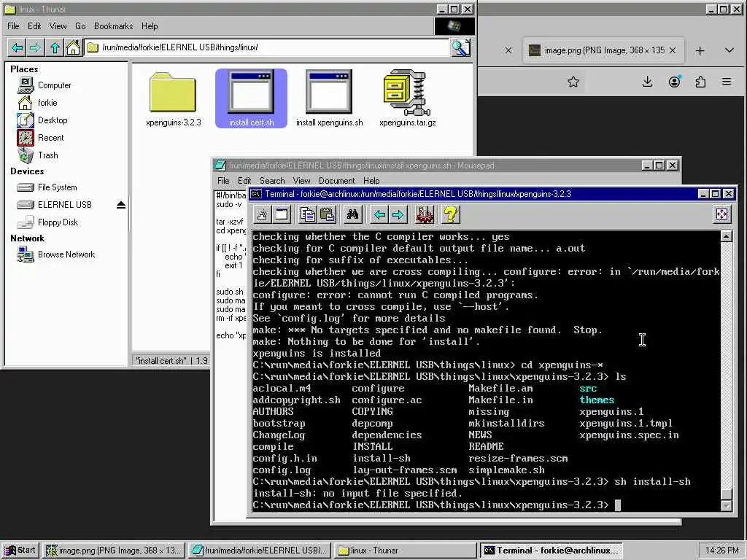Open browser extensions puzzle icon
This screenshot has width=747, height=560.
tap(700, 82)
